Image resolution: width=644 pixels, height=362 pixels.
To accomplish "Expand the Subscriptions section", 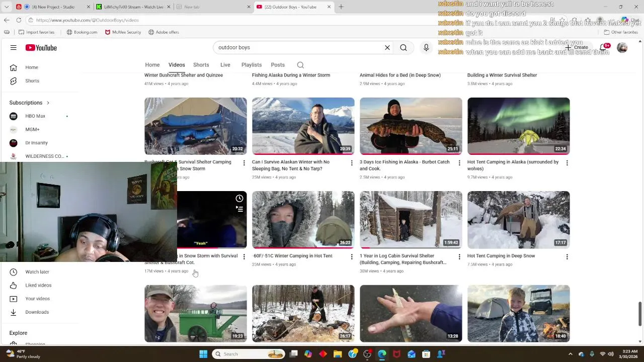I will tap(30, 103).
